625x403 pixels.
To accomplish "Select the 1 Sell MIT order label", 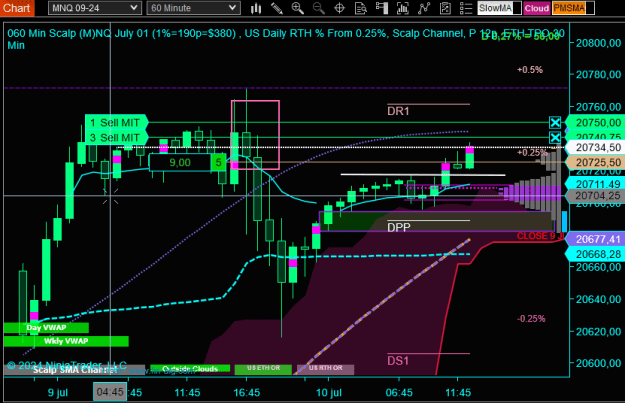I will point(116,122).
